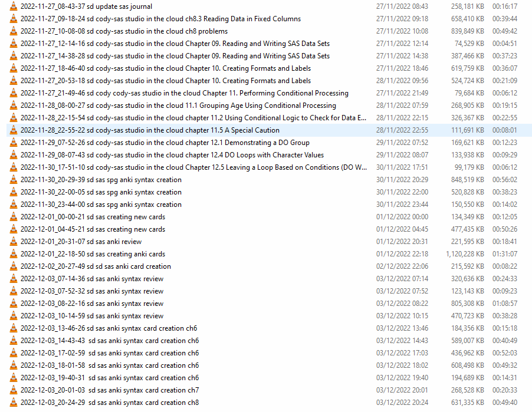Image resolution: width=532 pixels, height=412 pixels.
Task: Select file name 2022-12-02_20-27-49 sd sd sas anki card creation
Action: (96, 266)
